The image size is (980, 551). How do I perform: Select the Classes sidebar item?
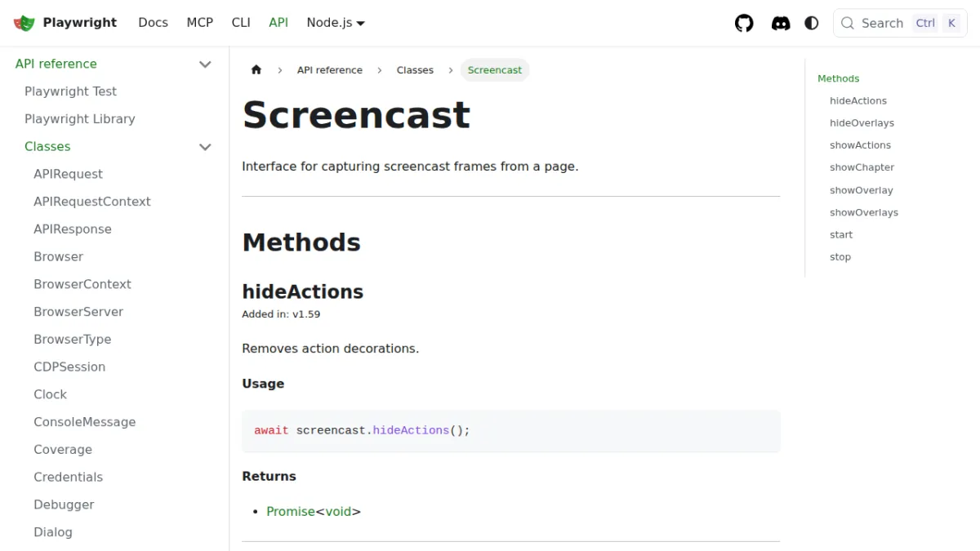pyautogui.click(x=47, y=147)
